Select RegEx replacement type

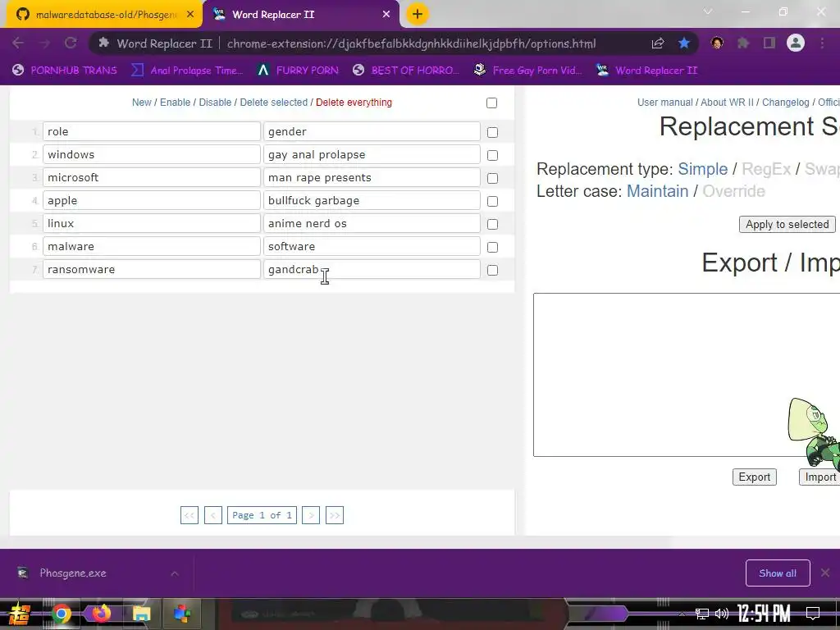pyautogui.click(x=766, y=169)
